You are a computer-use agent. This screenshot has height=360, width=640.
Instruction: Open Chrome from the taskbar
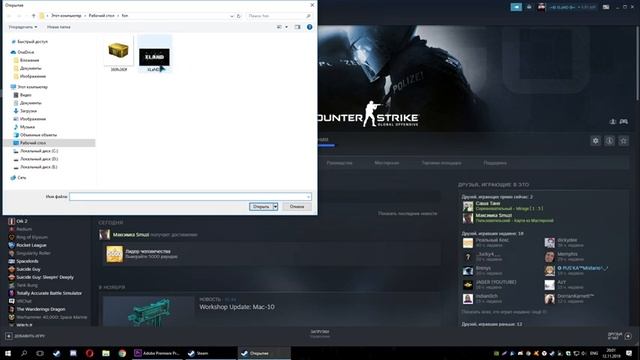tap(122, 353)
